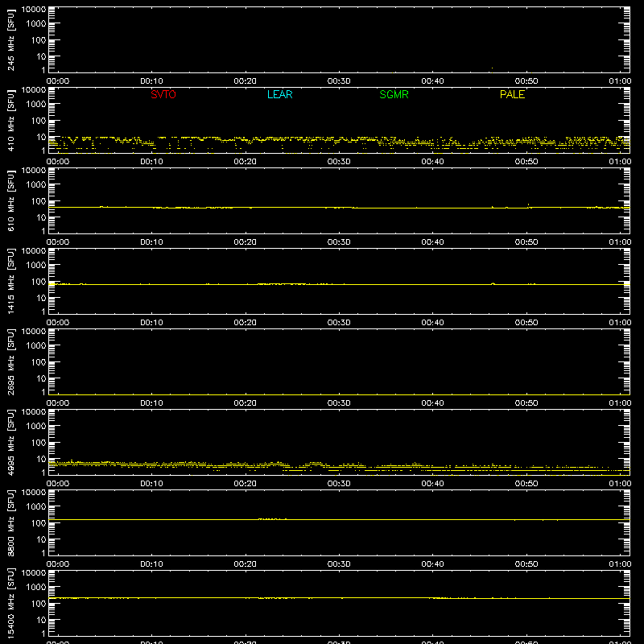Click the 00:50 tick label under the 610 MHz plot
This screenshot has width=644, height=644.
(x=526, y=242)
